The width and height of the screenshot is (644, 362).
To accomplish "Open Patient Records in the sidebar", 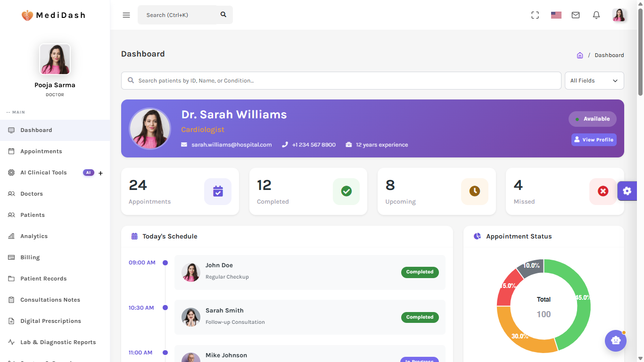I will click(x=55, y=279).
